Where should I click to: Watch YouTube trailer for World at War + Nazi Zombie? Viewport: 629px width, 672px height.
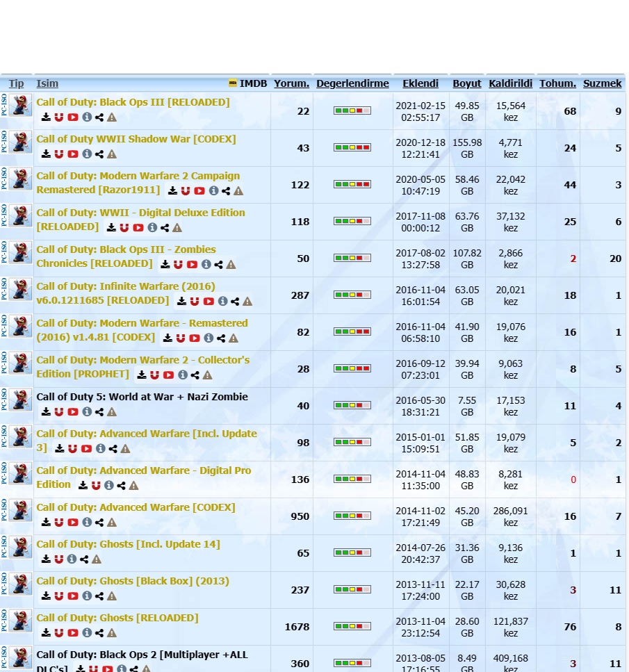click(x=73, y=412)
